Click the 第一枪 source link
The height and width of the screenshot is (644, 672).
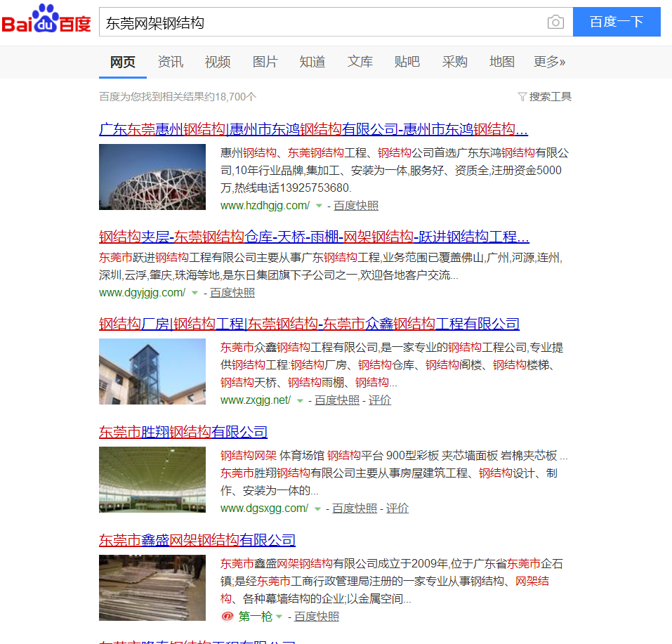point(256,617)
